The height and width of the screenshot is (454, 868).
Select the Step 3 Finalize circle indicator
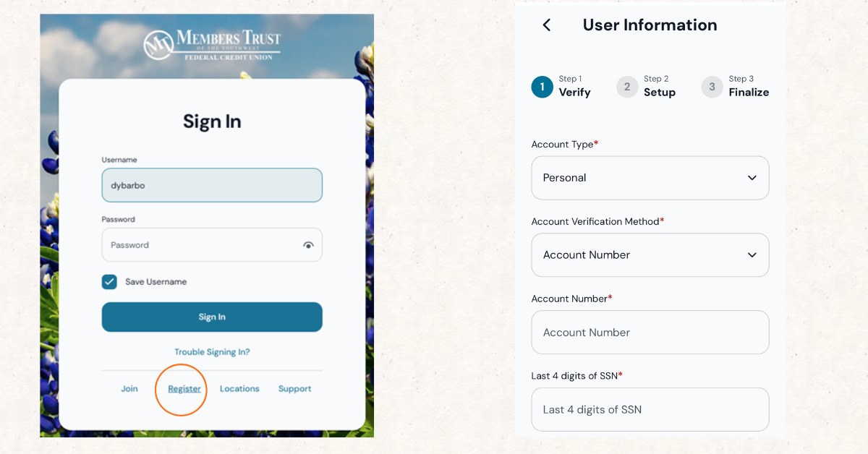point(711,86)
